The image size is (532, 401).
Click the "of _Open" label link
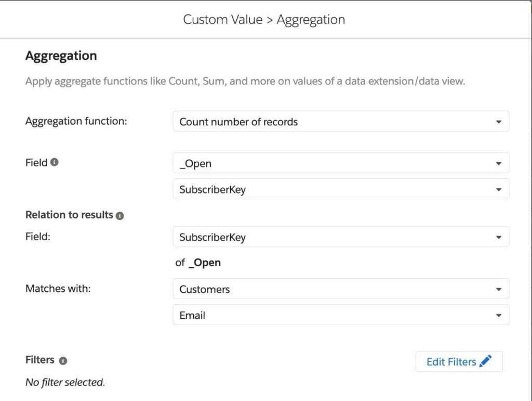pos(199,262)
